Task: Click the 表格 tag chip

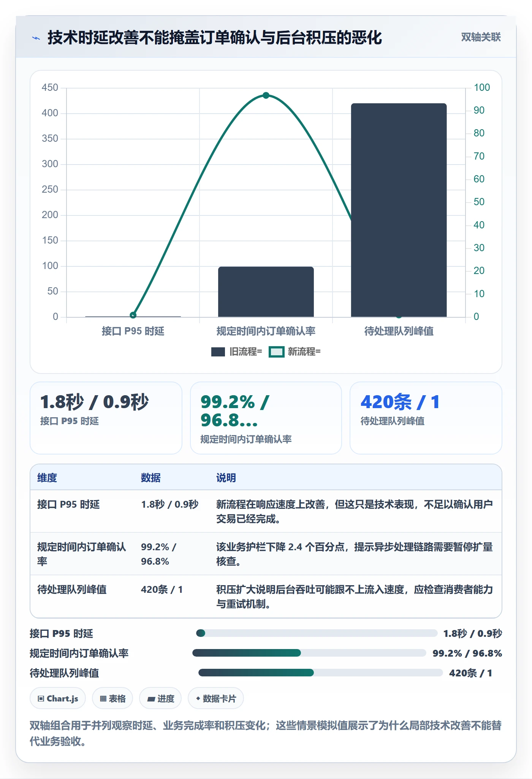Action: pyautogui.click(x=112, y=698)
